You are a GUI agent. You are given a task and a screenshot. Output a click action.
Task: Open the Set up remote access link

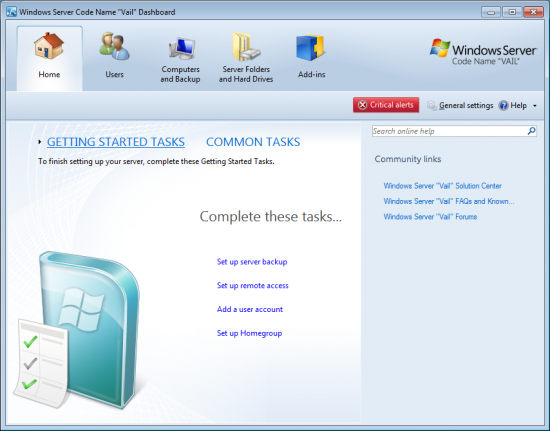tap(253, 285)
